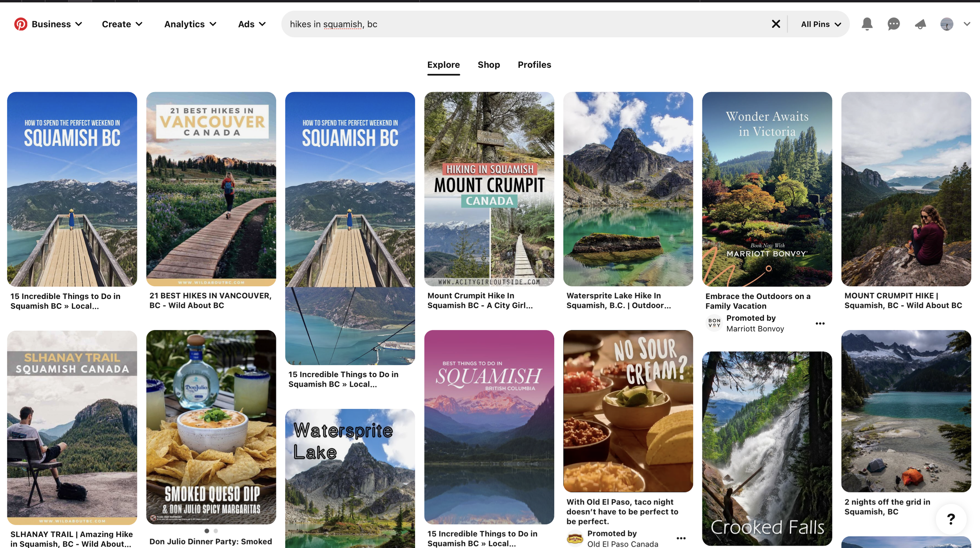The image size is (980, 548).
Task: Click the Pinterest logo icon
Action: (x=20, y=24)
